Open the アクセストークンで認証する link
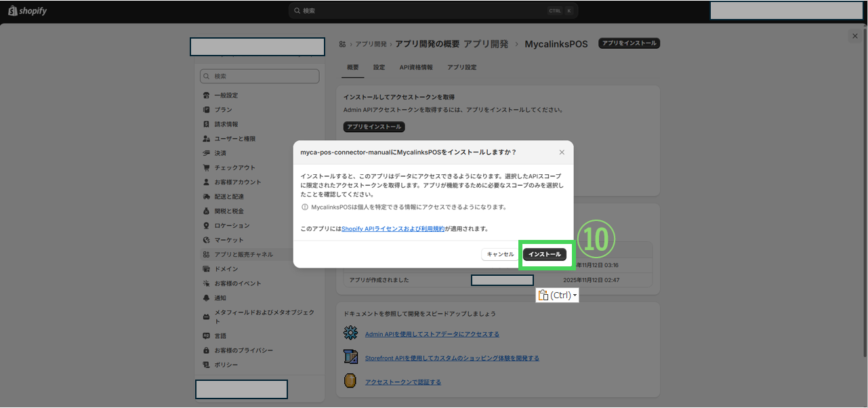 [402, 382]
